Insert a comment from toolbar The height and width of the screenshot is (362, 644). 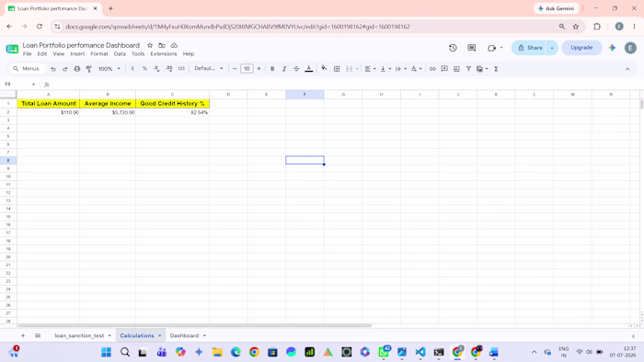tap(444, 69)
